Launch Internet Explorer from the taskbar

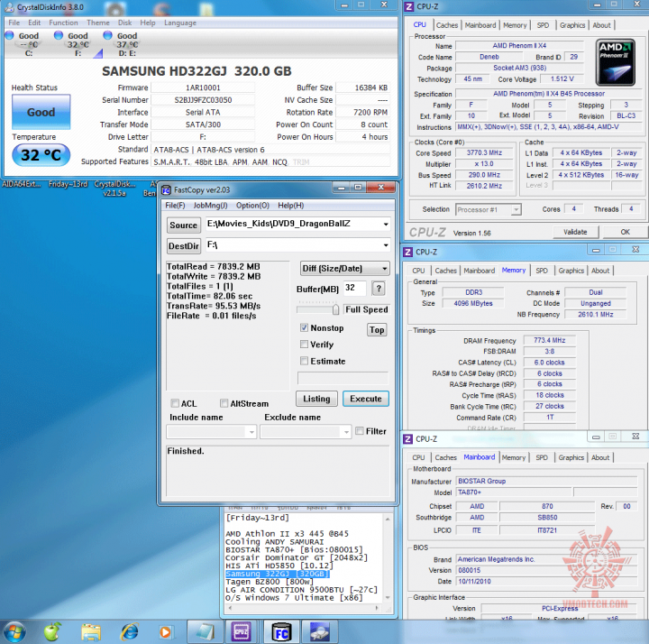tap(129, 632)
